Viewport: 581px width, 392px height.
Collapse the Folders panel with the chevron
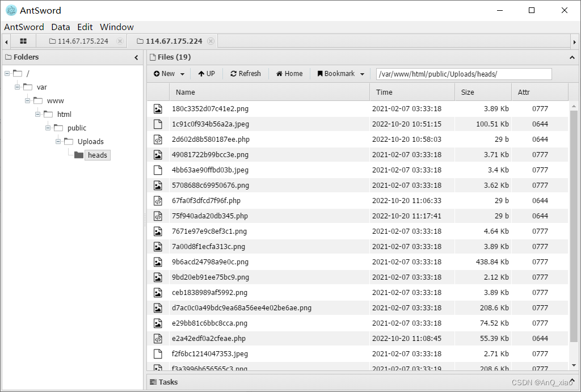(136, 57)
